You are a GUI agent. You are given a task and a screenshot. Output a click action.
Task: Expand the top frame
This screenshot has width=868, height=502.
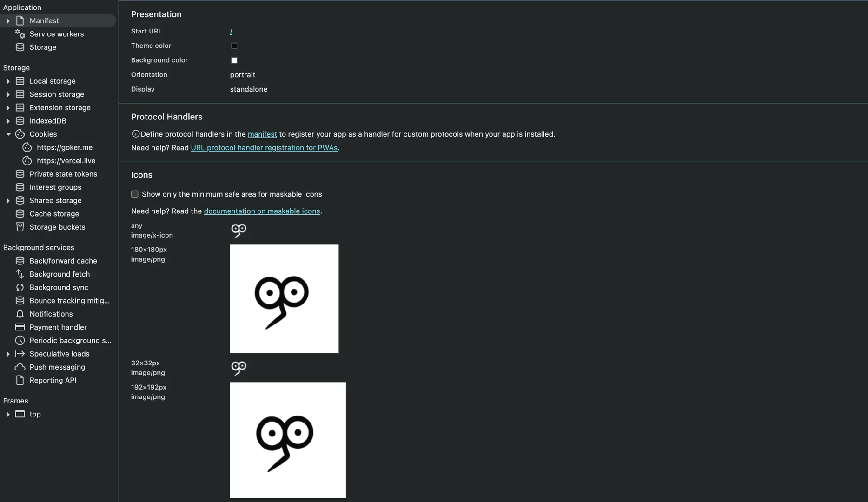point(8,414)
